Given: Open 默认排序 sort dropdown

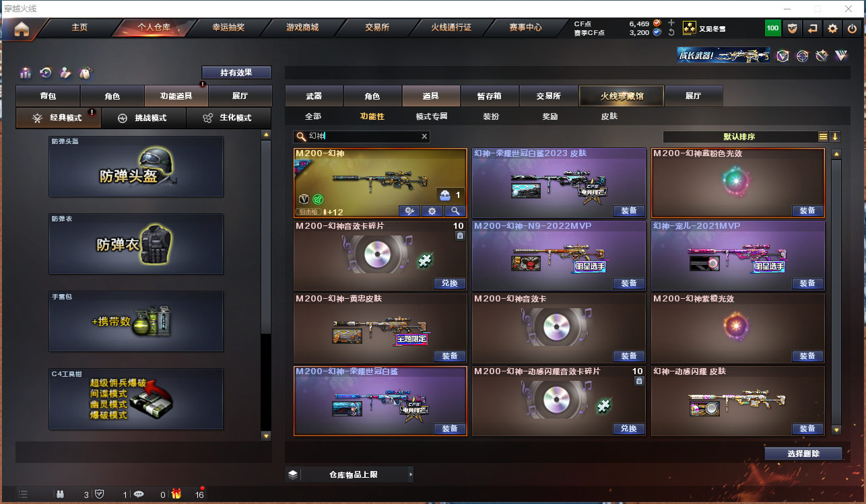Looking at the screenshot, I should pos(739,137).
